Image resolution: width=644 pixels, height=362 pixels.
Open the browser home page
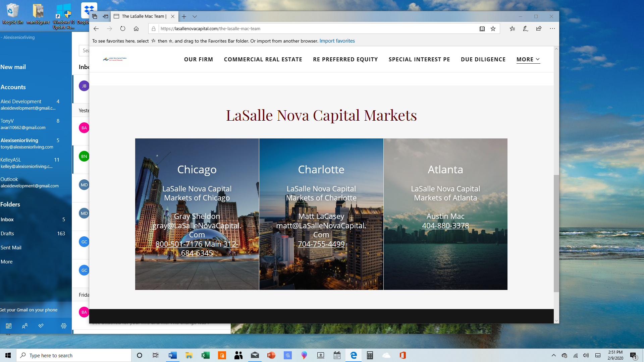[136, 29]
